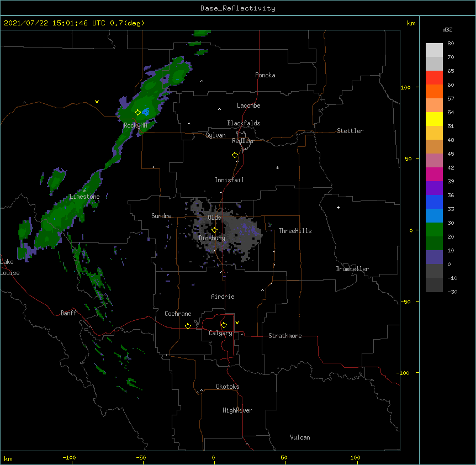Click the red 60-65 dBZ legend swatch
The image size is (476, 465).
click(x=434, y=78)
